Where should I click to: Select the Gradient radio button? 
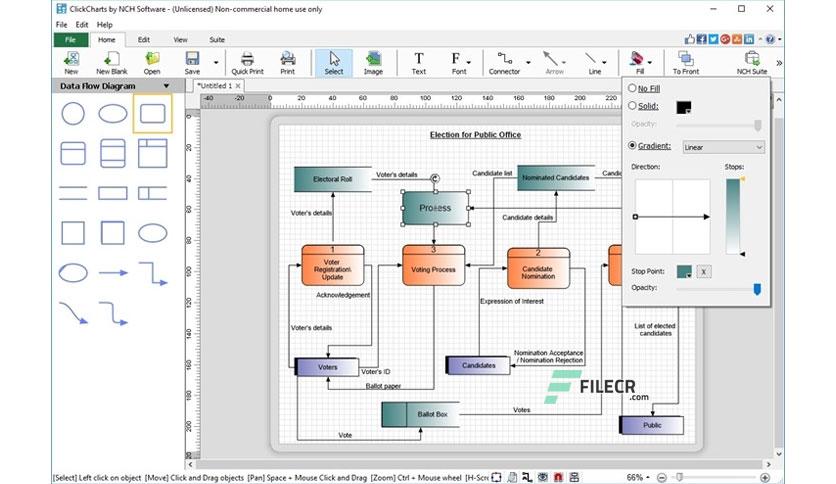tap(632, 145)
